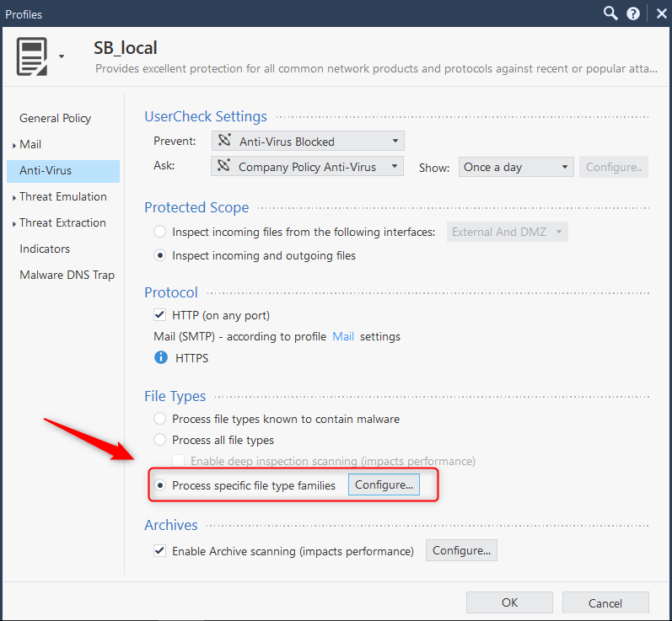Go to Indicators in the sidebar
Viewport: 672px width, 621px height.
[45, 249]
